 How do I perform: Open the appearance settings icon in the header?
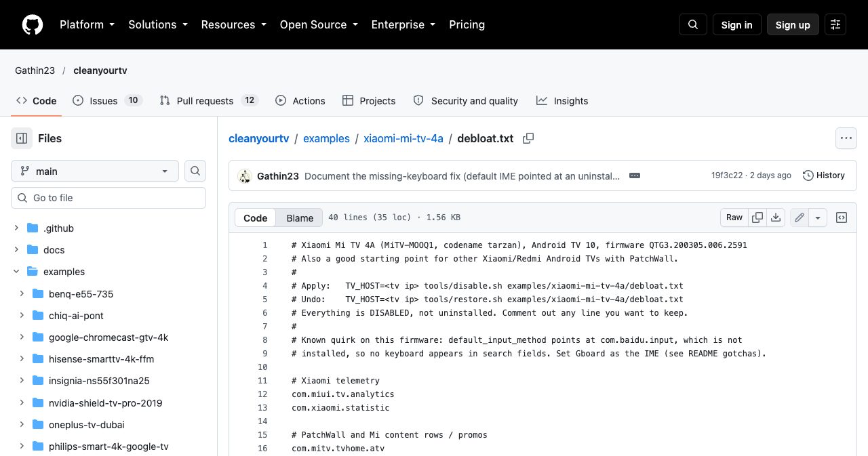click(835, 24)
